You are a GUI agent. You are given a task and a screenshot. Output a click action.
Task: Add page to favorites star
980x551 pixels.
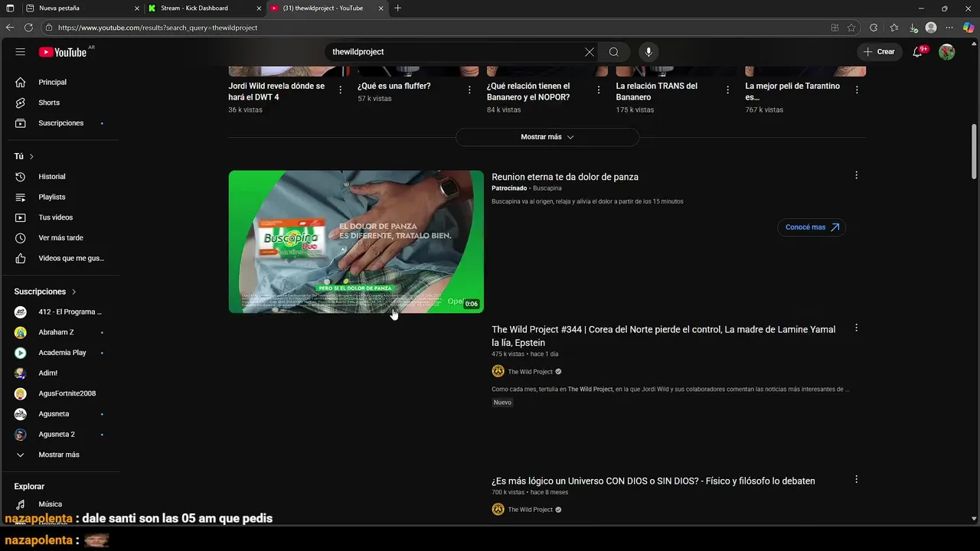(851, 28)
